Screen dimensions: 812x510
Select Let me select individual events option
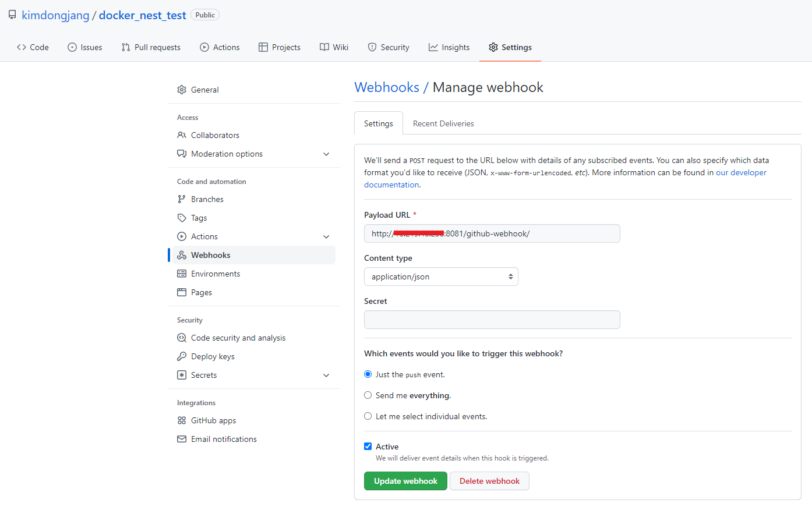point(368,416)
